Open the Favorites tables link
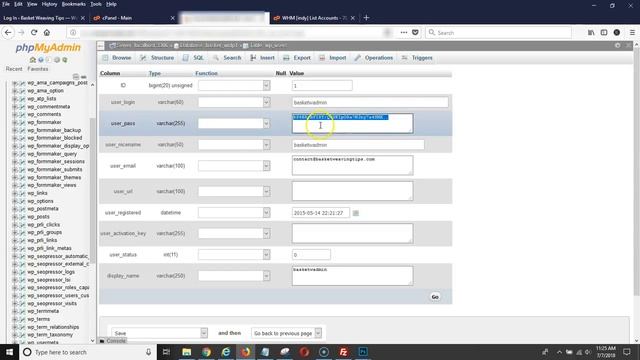The image size is (640, 360). tap(38, 69)
